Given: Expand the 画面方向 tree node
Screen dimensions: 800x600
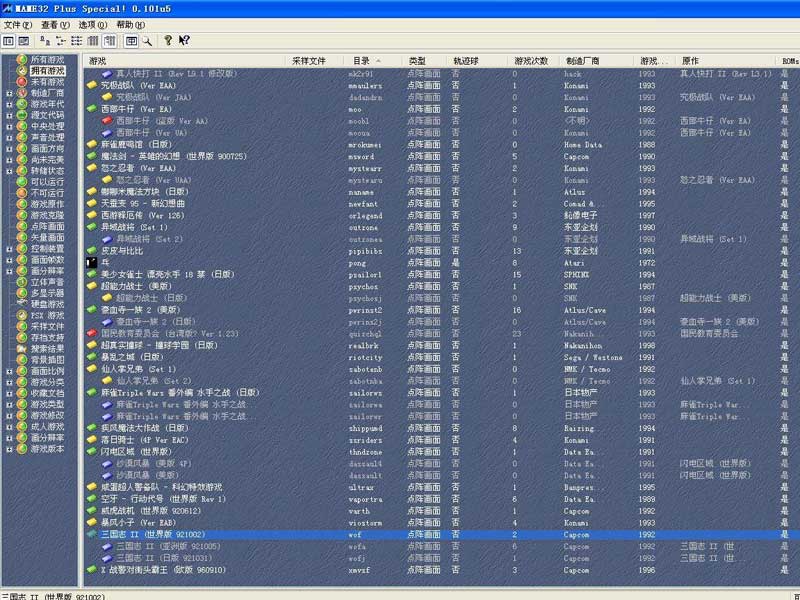Looking at the screenshot, I should [9, 148].
